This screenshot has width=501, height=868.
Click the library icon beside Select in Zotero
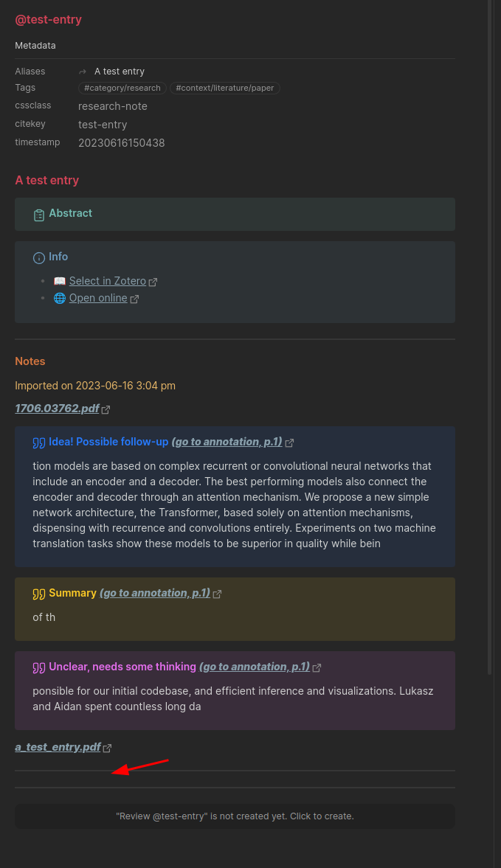pyautogui.click(x=59, y=281)
